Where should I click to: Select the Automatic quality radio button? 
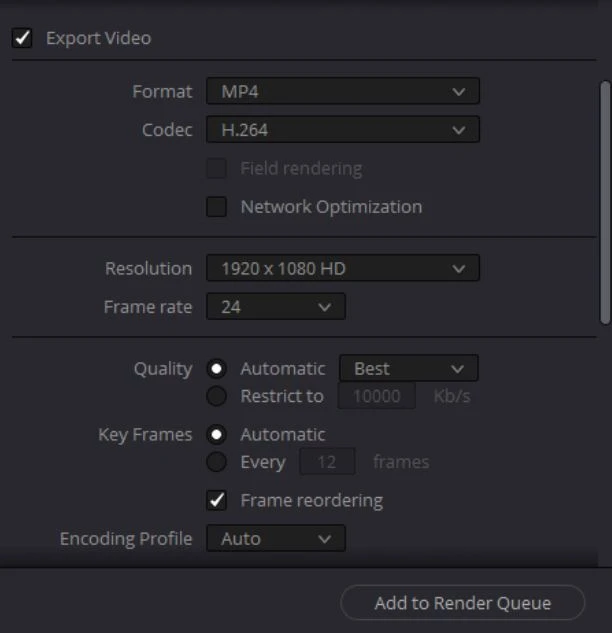point(217,369)
